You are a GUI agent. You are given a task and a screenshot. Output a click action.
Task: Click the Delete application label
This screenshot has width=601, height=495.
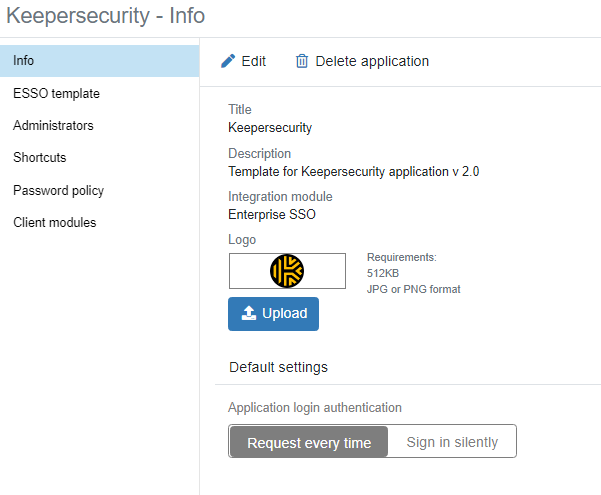372,61
